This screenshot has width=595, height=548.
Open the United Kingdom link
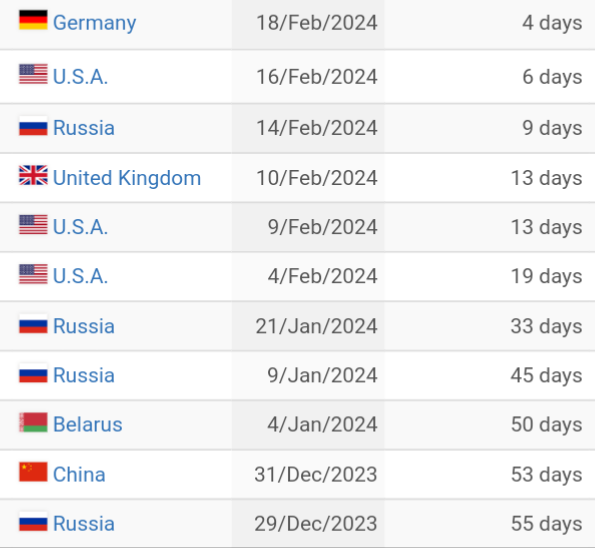(127, 178)
